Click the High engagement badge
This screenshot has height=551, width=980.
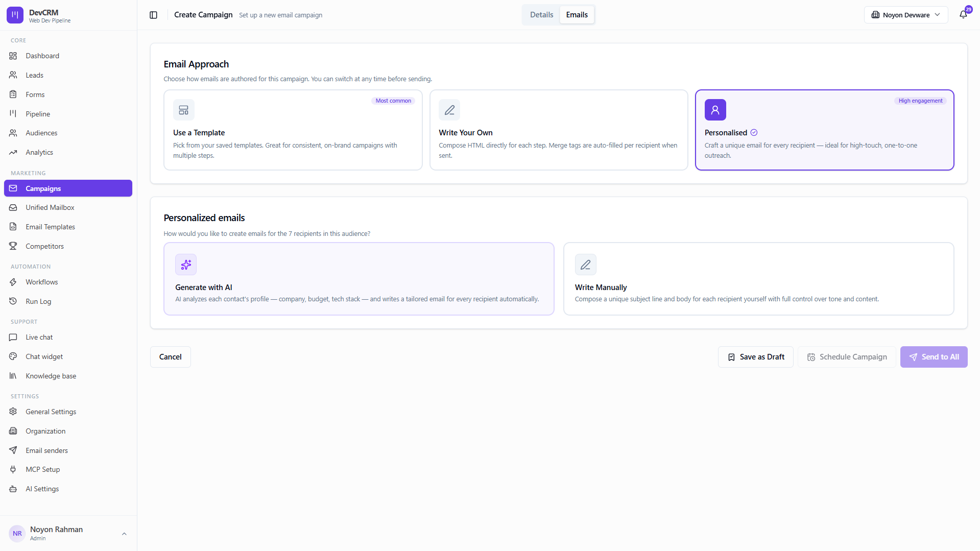click(920, 101)
